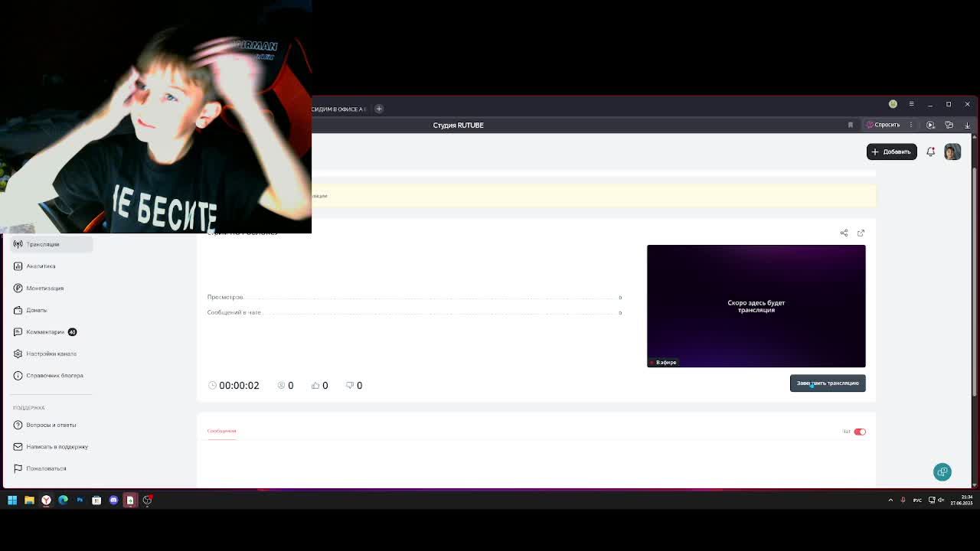Show hidden tray icons chevron
Image resolution: width=980 pixels, height=551 pixels.
point(890,500)
